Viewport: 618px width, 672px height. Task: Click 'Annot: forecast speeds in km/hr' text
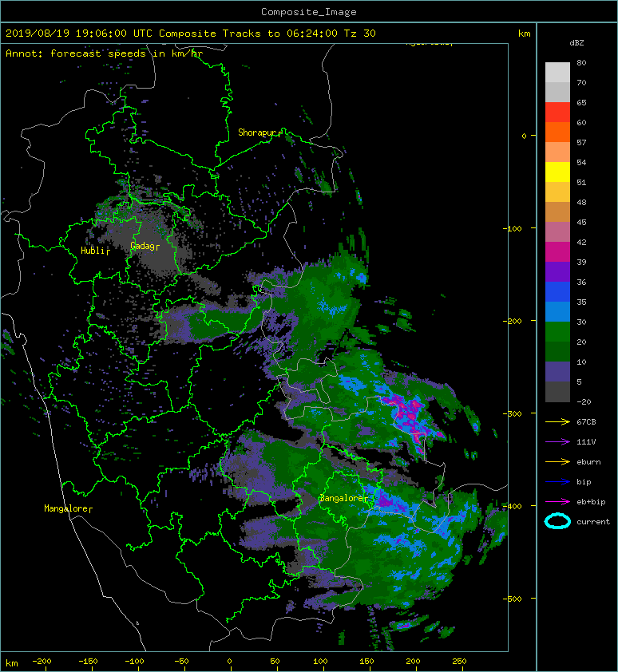tap(105, 53)
